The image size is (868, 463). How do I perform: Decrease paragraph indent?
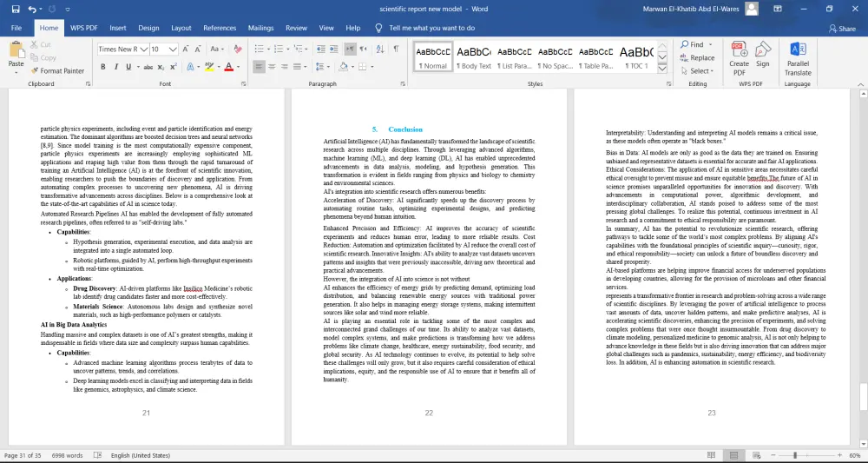coord(320,50)
